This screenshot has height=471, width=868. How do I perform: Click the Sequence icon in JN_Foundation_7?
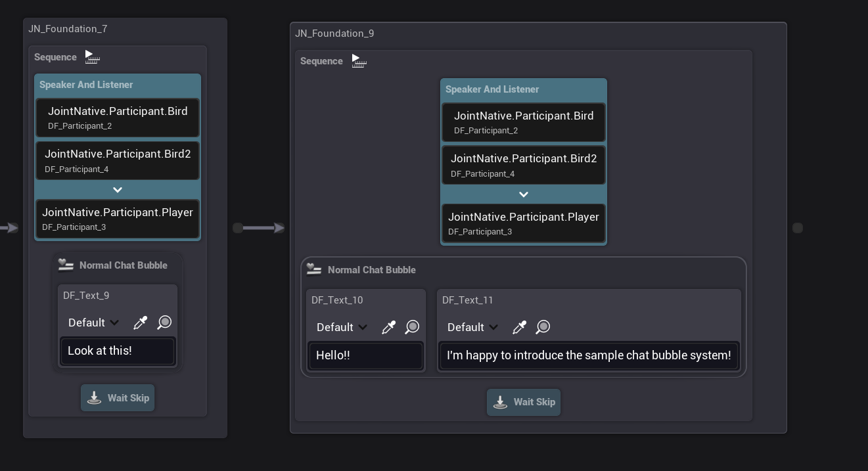tap(92, 57)
